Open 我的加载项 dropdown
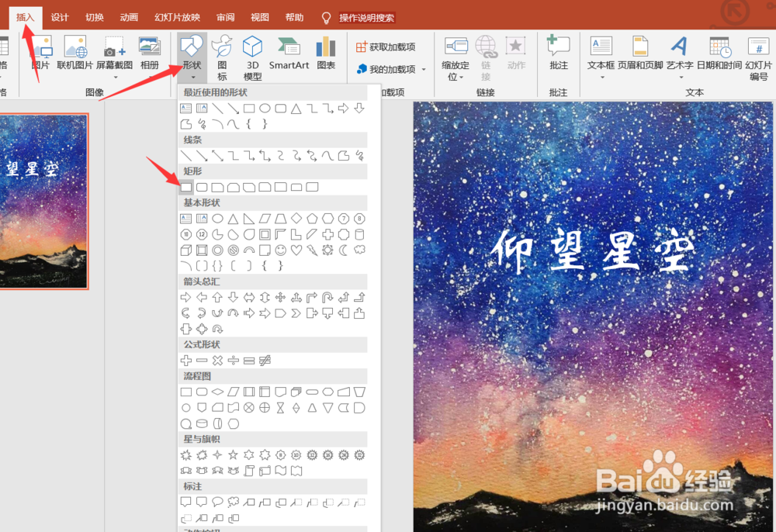The image size is (776, 532). click(x=391, y=69)
